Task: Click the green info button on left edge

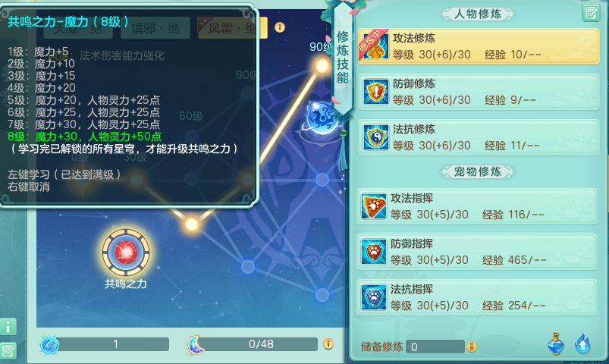Action: point(8,327)
